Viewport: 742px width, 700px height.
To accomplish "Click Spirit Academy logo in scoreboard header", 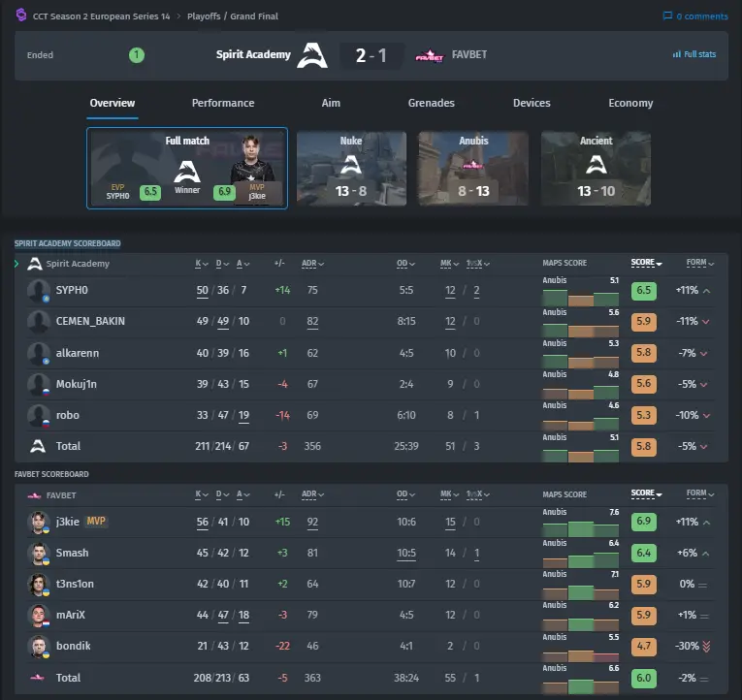I will [35, 264].
